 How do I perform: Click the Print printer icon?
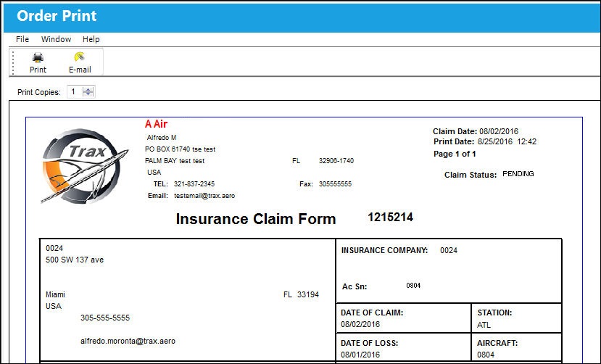38,57
